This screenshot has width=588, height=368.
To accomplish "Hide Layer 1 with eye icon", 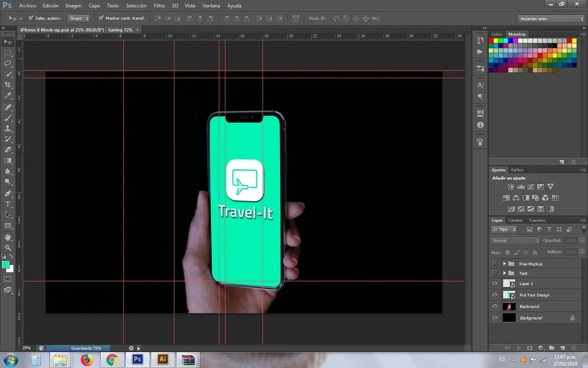I will coord(495,284).
